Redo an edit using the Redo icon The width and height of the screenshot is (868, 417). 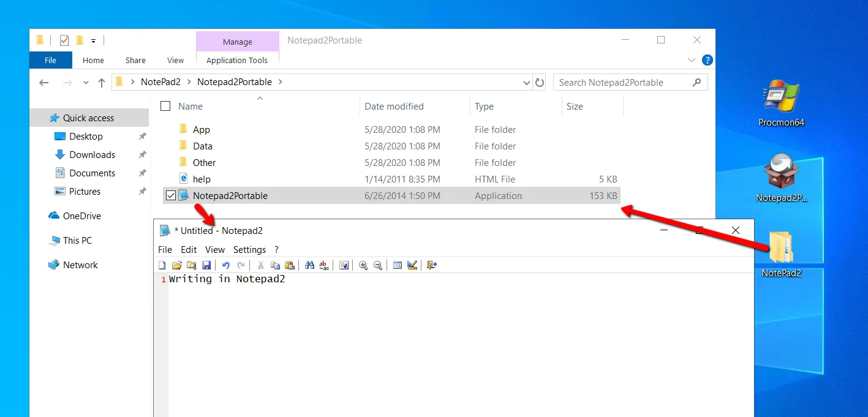241,265
